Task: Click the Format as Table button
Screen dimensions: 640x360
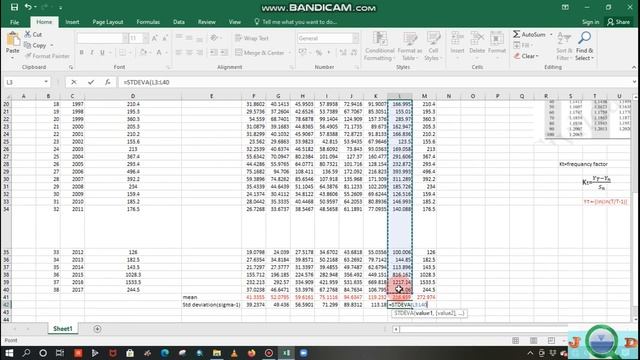Action: tap(409, 46)
